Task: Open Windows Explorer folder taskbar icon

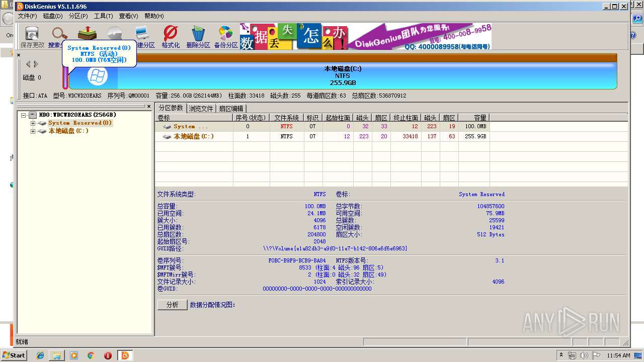Action: pyautogui.click(x=57, y=355)
